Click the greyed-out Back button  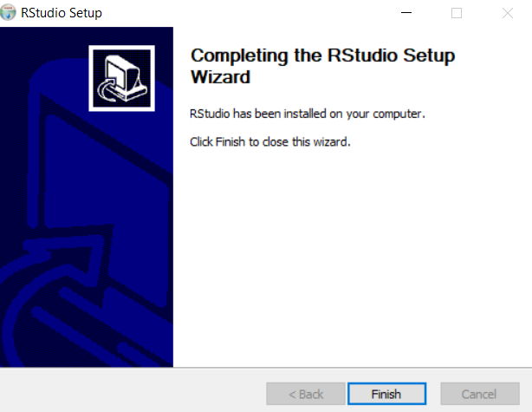(306, 394)
